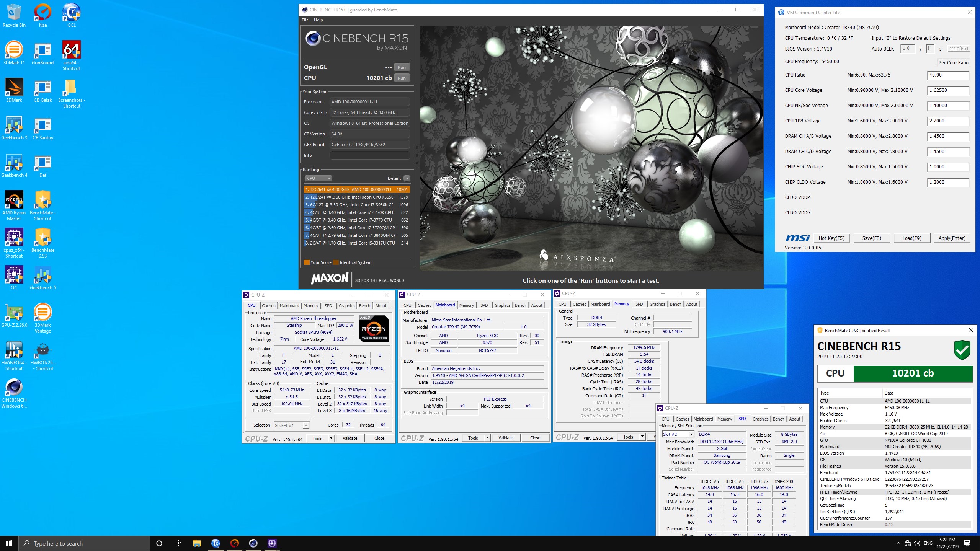Viewport: 980px width, 551px height.
Task: Switch to SPD tab in Mainboard CPU-Z window
Action: click(x=484, y=305)
